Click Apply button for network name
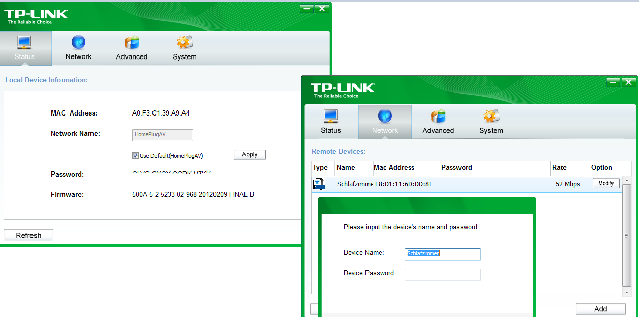This screenshot has width=644, height=317. tap(250, 155)
